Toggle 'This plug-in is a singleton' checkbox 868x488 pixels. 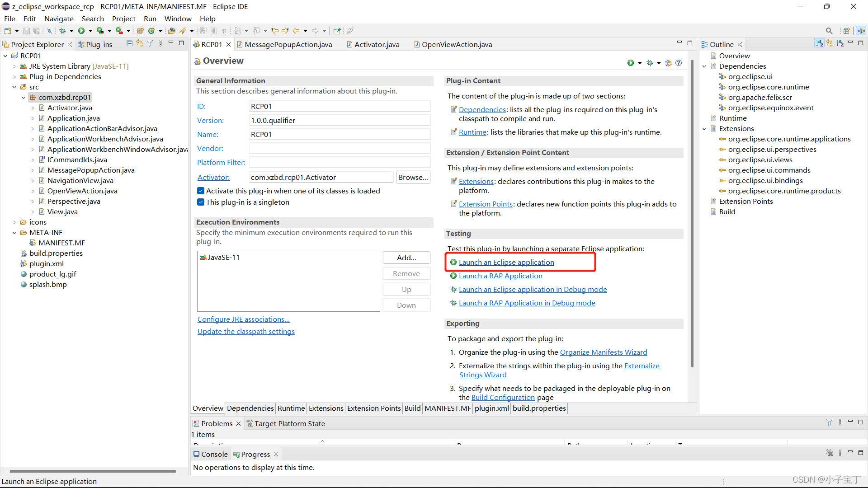201,202
